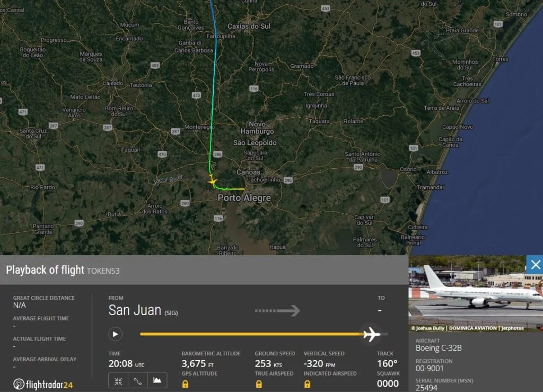Click the airplane handle on playback timeline
Screen dimensions: 543x392
click(x=372, y=334)
